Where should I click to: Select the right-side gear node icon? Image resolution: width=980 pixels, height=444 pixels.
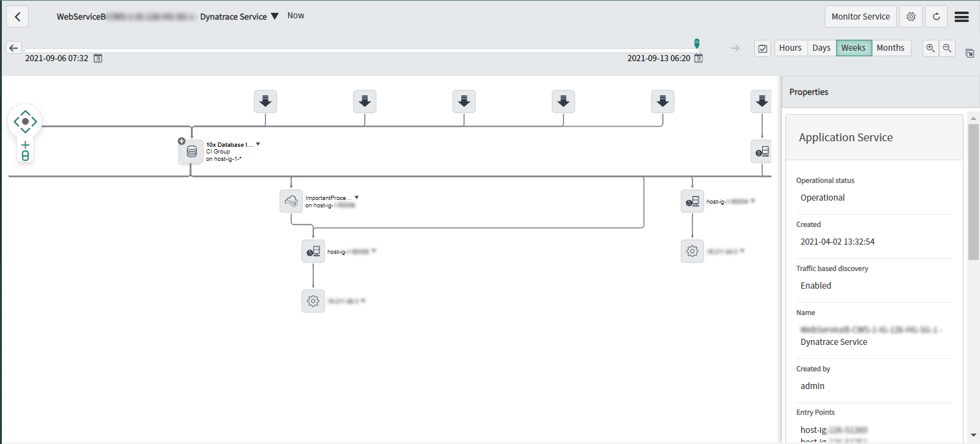692,251
